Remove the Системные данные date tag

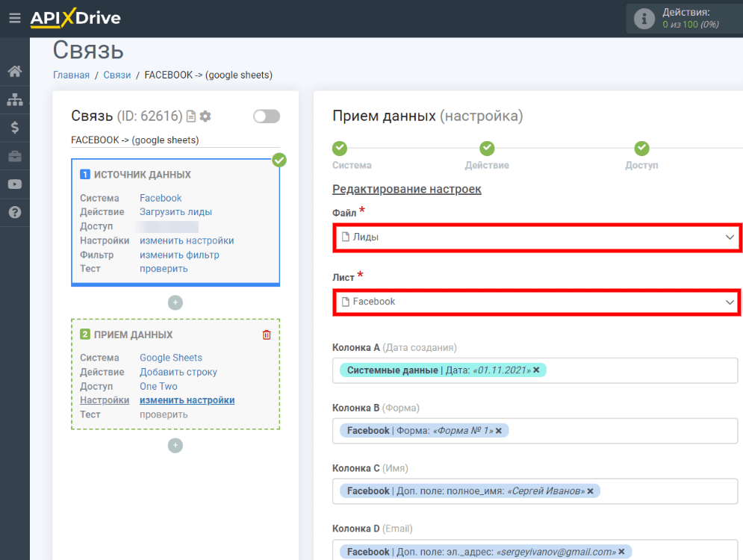[536, 370]
